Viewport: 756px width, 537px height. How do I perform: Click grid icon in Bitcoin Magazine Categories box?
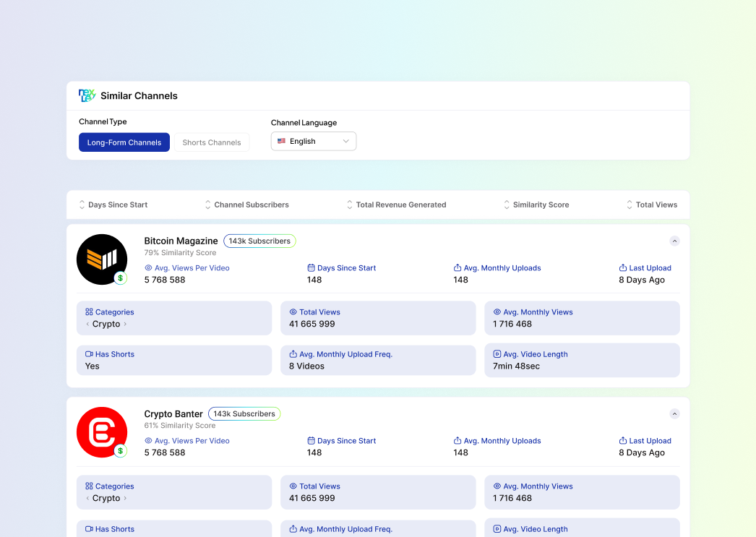point(89,312)
